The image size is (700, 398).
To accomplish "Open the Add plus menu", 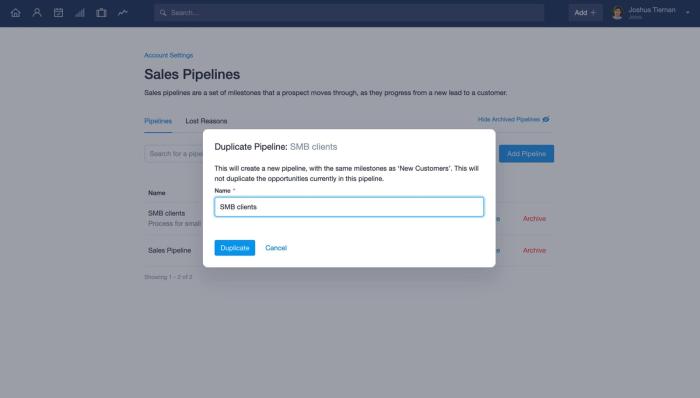I will [585, 13].
